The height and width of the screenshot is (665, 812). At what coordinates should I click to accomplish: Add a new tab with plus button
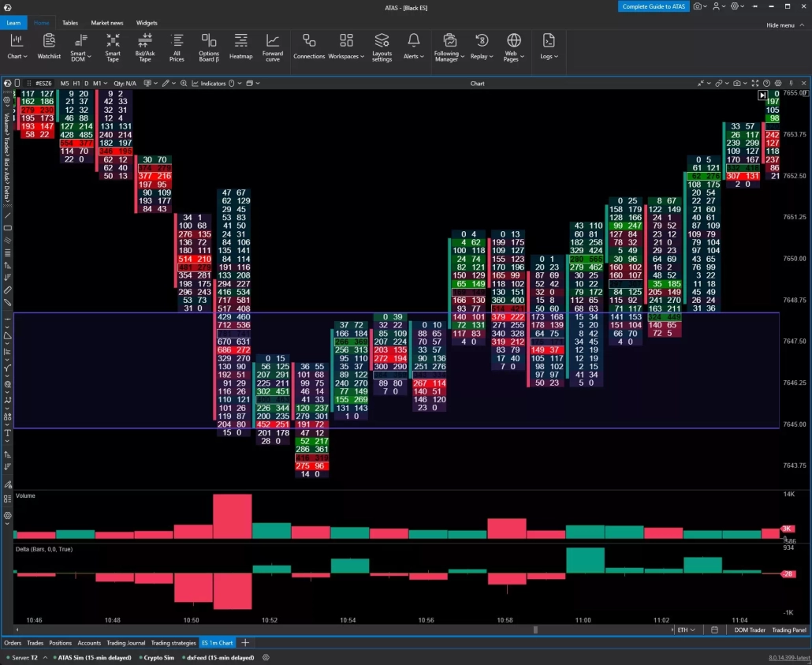pos(245,643)
